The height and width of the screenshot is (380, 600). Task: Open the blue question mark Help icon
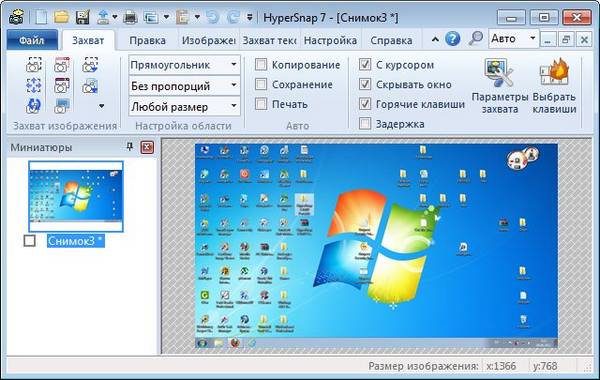(x=453, y=39)
